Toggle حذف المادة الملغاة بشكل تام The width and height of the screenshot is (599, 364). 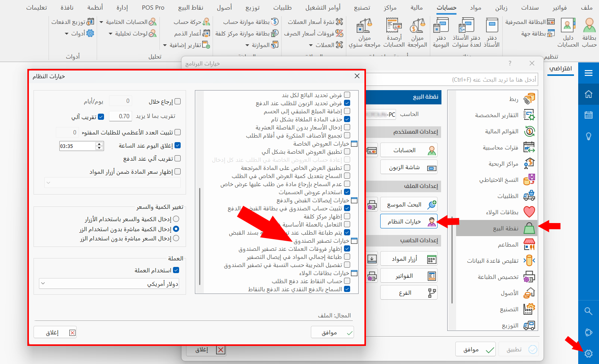347,119
